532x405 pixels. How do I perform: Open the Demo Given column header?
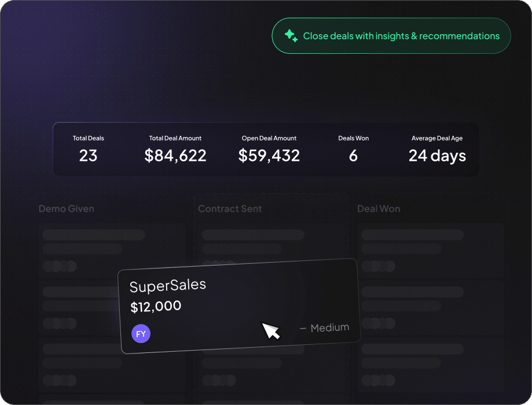67,209
